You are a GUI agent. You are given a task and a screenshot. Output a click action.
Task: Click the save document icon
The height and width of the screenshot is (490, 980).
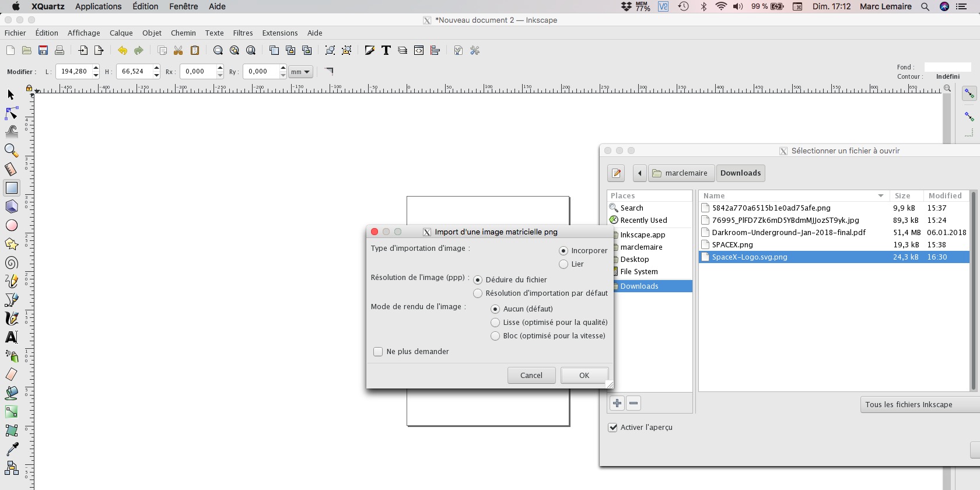pos(43,51)
